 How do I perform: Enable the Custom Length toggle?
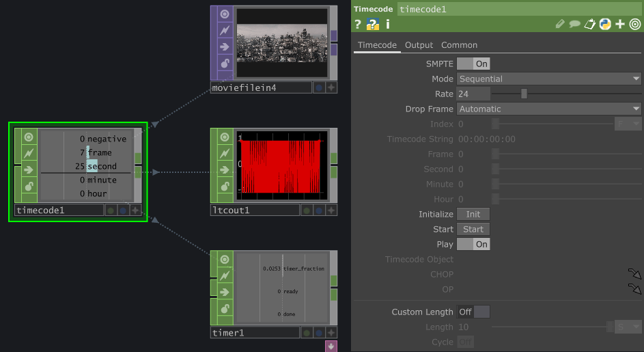click(473, 312)
